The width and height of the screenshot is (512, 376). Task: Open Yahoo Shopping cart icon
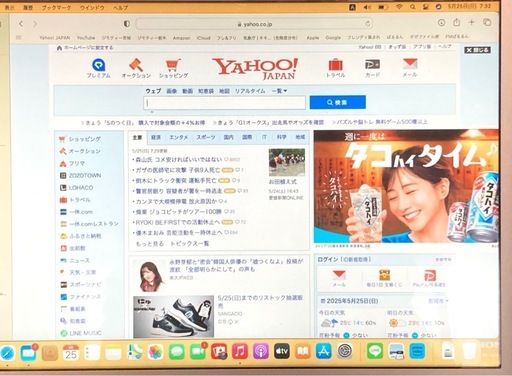(173, 65)
